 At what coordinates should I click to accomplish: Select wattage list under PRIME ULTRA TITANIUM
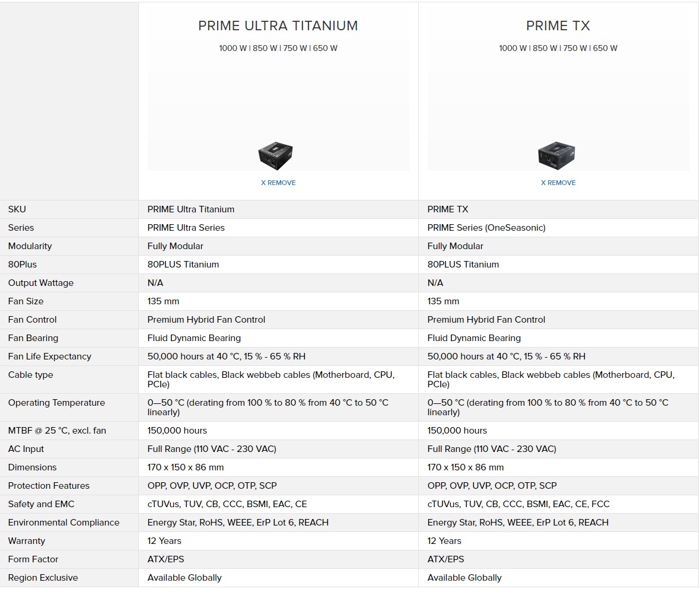(x=278, y=48)
